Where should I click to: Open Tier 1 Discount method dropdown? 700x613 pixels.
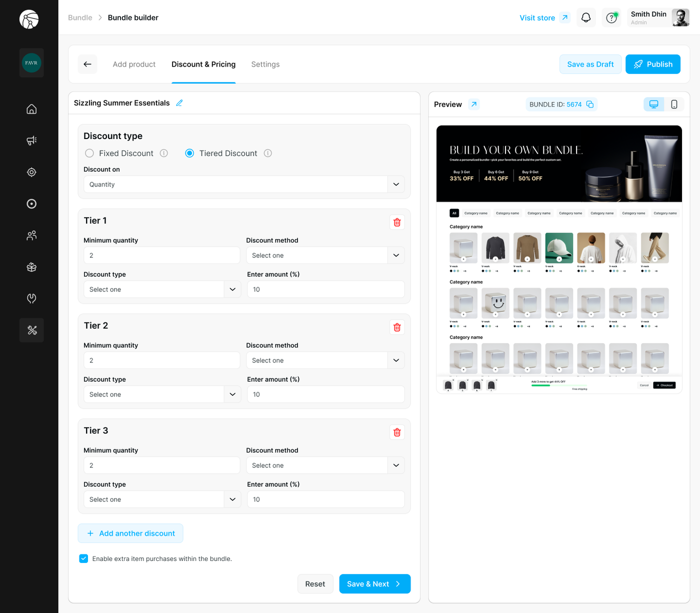(x=325, y=255)
